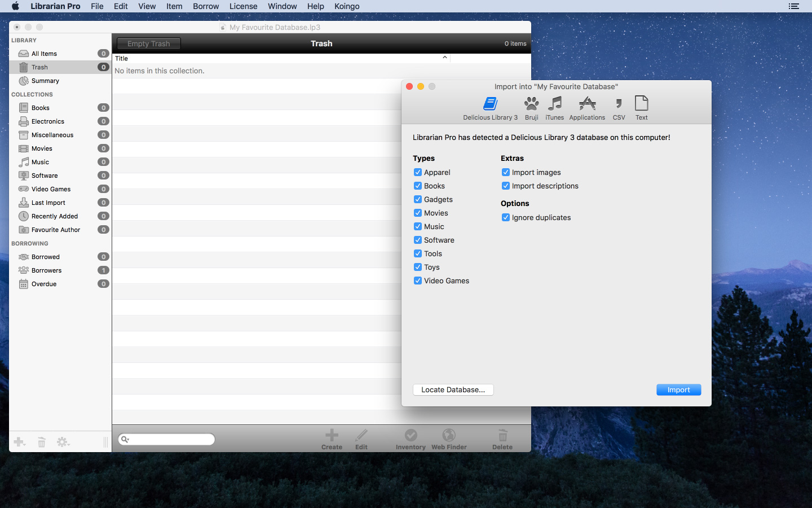The height and width of the screenshot is (508, 812).
Task: Open the Window menu
Action: (283, 6)
